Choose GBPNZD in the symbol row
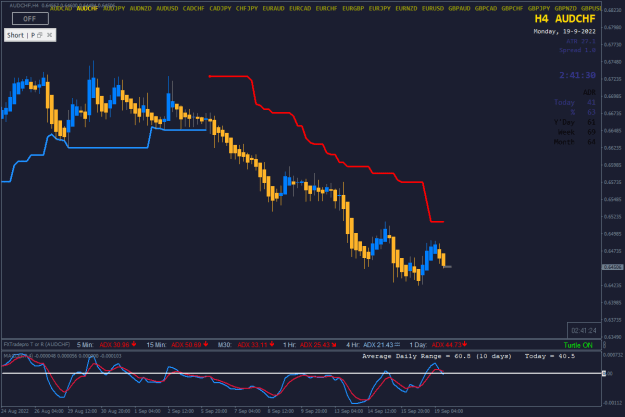Screen dimensions: 625x417 [566, 8]
